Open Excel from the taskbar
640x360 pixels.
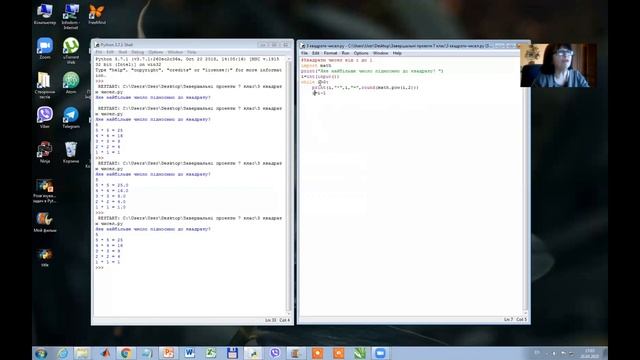pos(211,353)
